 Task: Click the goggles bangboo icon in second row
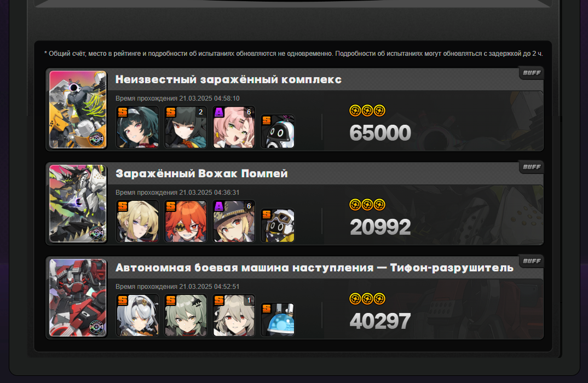[x=278, y=225]
